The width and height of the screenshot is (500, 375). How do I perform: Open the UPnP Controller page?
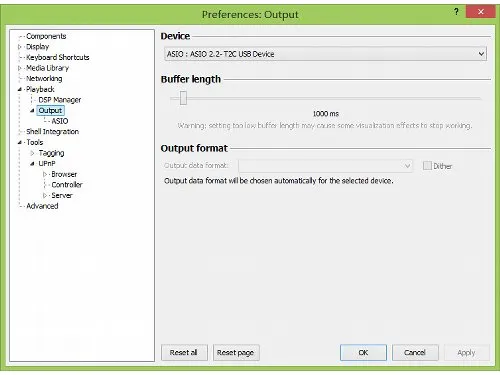[67, 185]
